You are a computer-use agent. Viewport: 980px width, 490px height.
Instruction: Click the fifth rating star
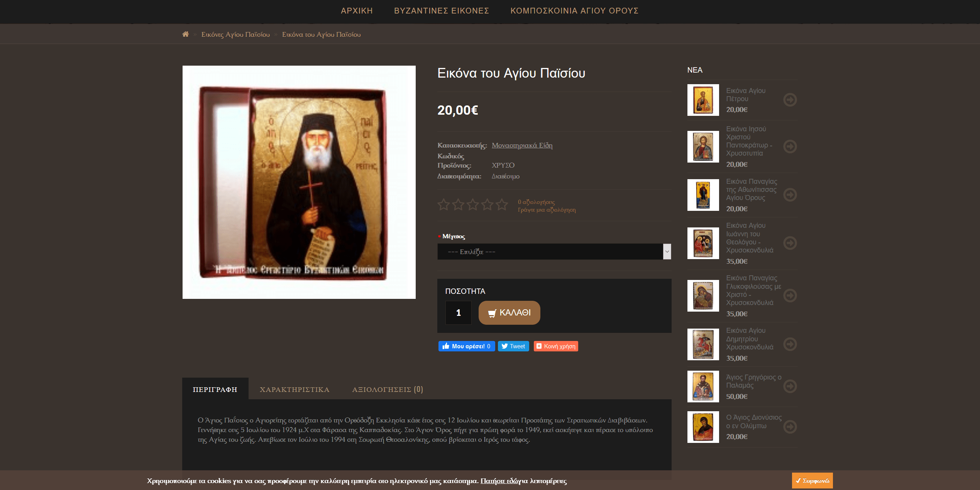pyautogui.click(x=502, y=204)
